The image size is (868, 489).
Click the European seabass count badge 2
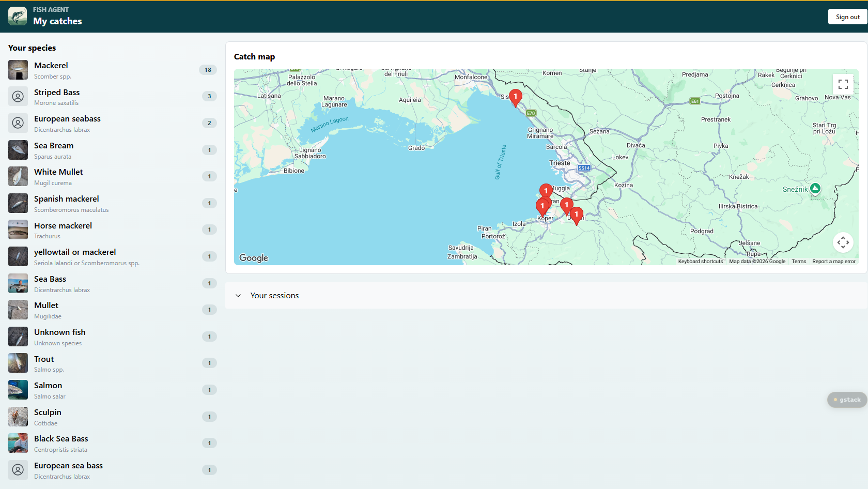(x=209, y=123)
